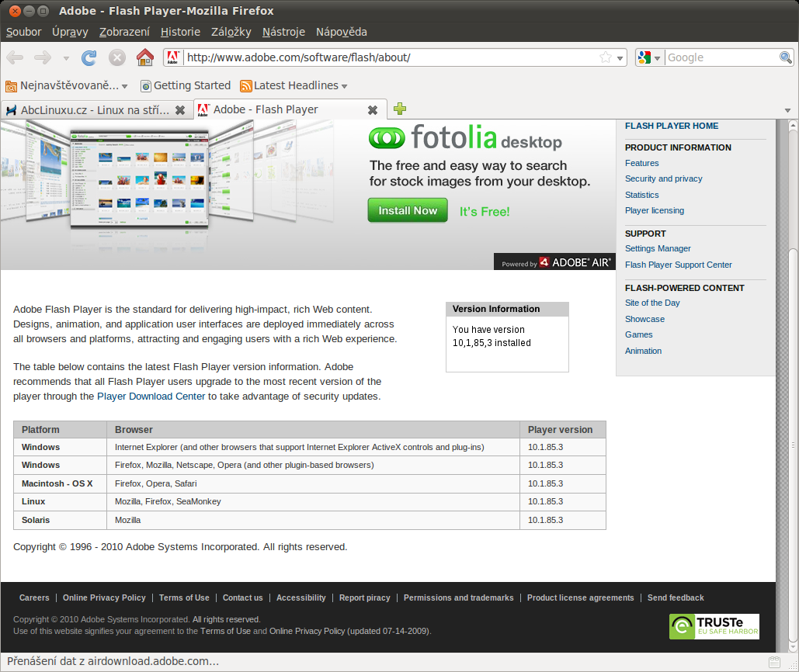Screen dimensions: 799x672
Task: Open the Careers footer link
Action: [x=34, y=598]
